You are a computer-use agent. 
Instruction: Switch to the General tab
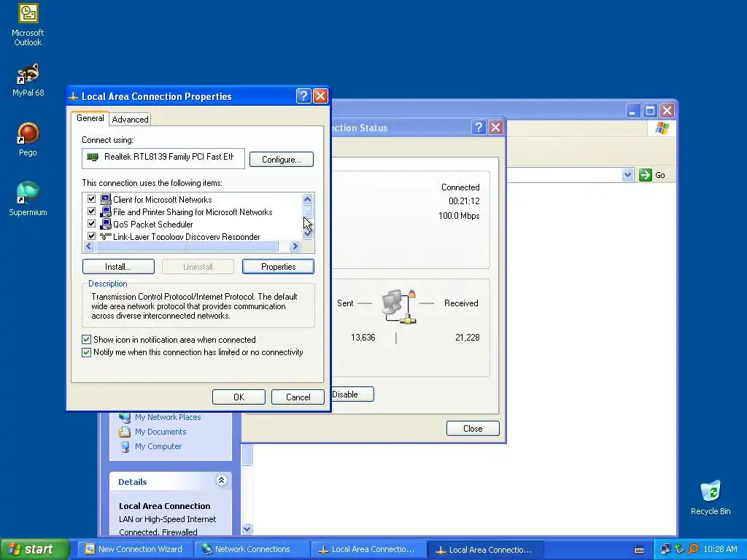click(90, 118)
